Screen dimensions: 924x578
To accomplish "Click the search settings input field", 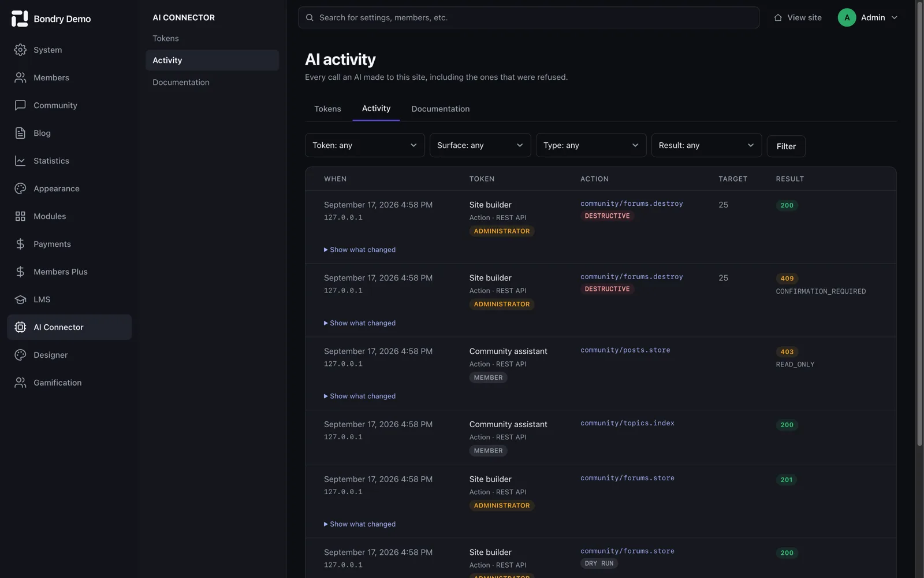I will 528,17.
